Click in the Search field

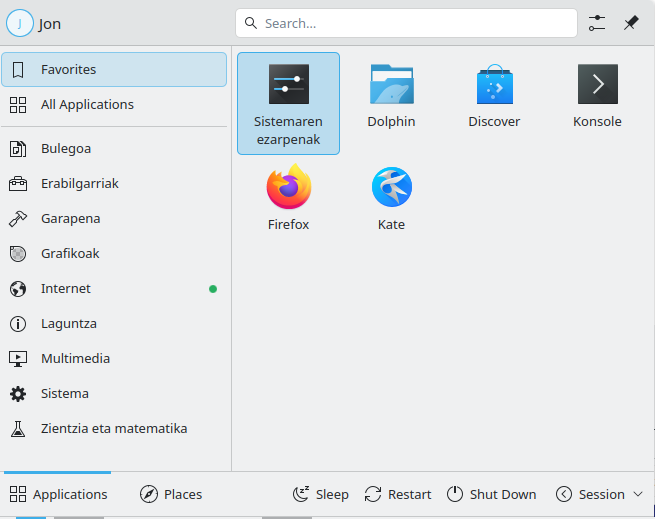coord(406,23)
